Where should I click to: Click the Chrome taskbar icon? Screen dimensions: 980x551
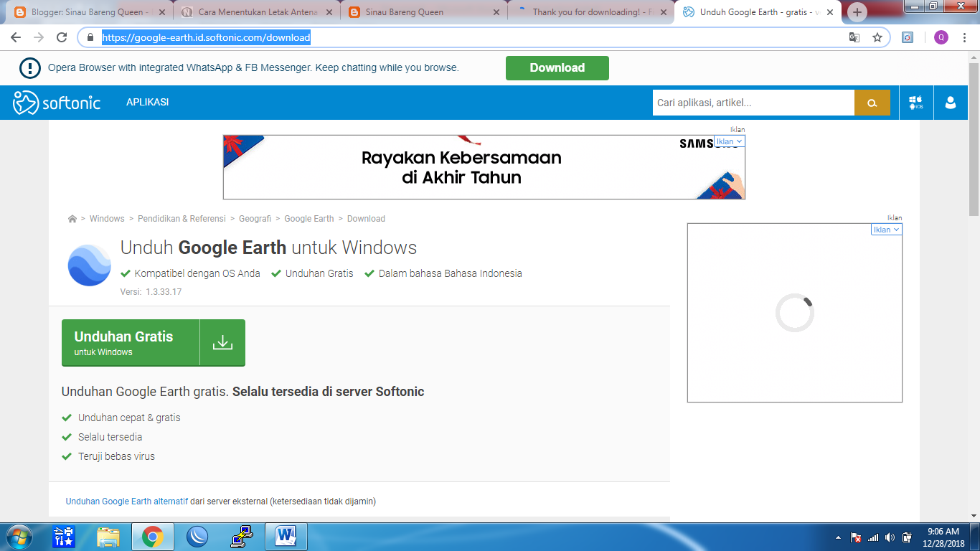coord(152,537)
